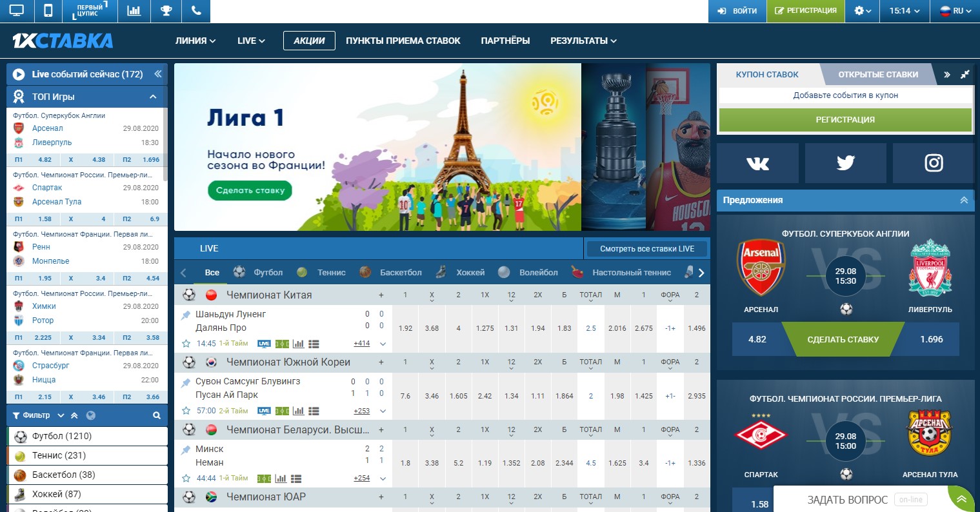Switch to ОТКРЫТЫЕ СТАВКИ tab
This screenshot has width=980, height=512.
[878, 75]
